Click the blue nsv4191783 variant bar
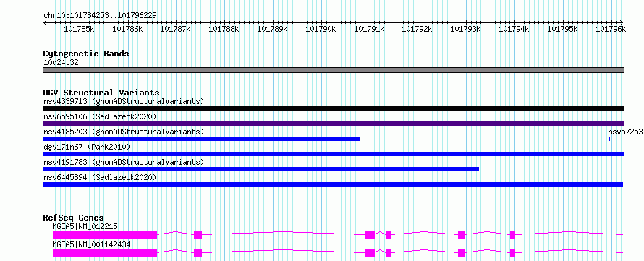The image size is (644, 261). [260, 169]
